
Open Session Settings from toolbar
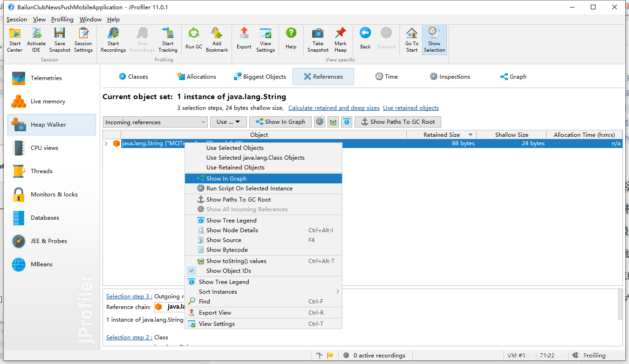pos(83,40)
